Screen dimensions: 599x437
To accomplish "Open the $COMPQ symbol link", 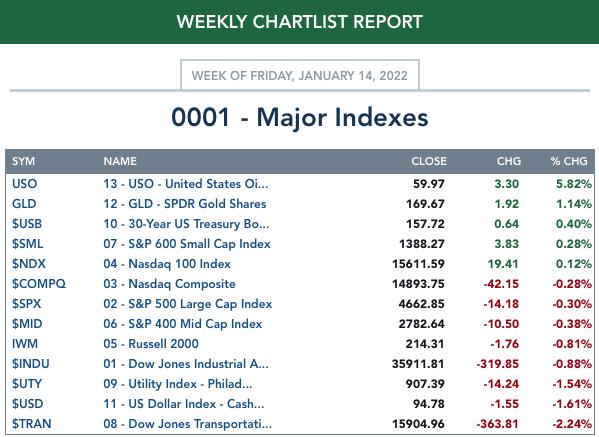I will 39,284.
